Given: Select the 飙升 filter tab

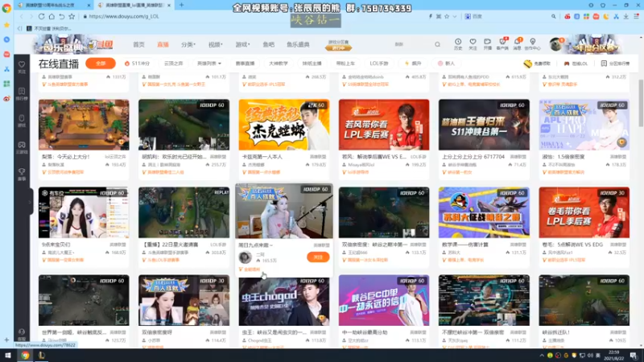Looking at the screenshot, I should click(413, 64).
